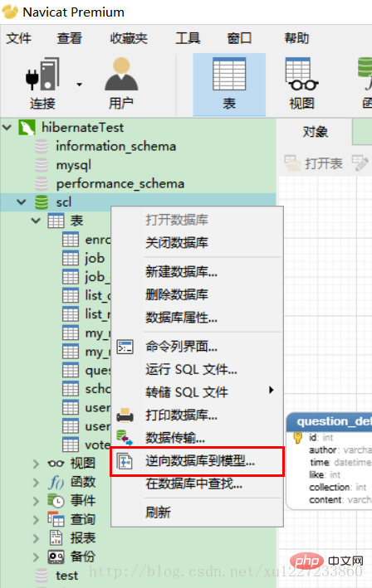Click the 数据传输 transfer icon
Screen dimensions: 372x588
(x=125, y=438)
